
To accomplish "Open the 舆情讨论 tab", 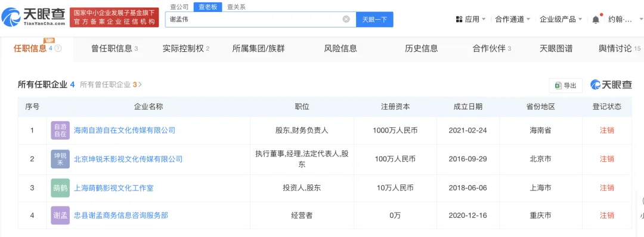I will point(620,48).
